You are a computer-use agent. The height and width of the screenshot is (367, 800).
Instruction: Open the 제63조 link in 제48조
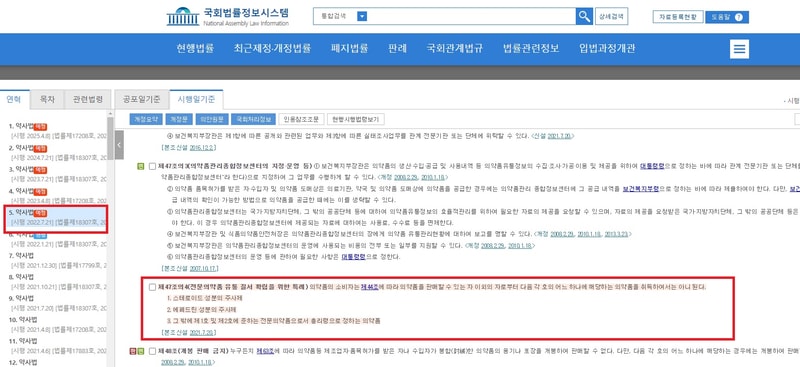[265, 351]
